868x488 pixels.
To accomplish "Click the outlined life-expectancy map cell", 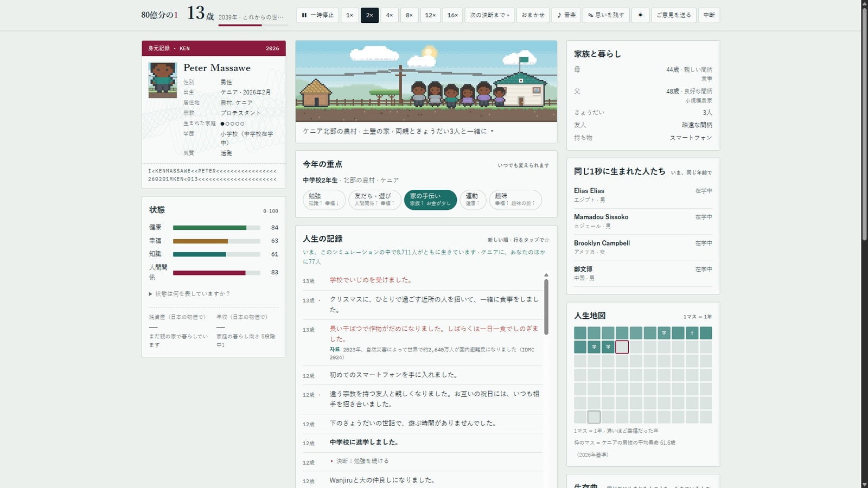I will pos(594,417).
